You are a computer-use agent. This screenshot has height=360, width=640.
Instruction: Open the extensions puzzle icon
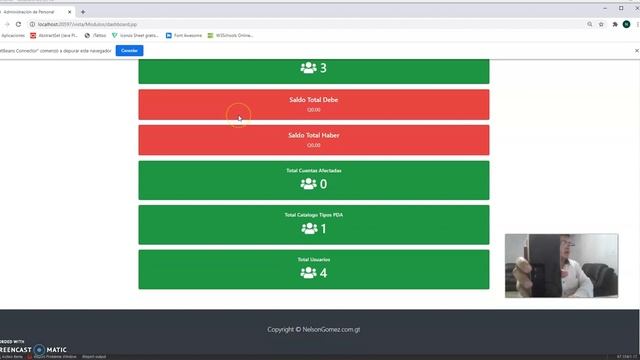click(x=615, y=24)
